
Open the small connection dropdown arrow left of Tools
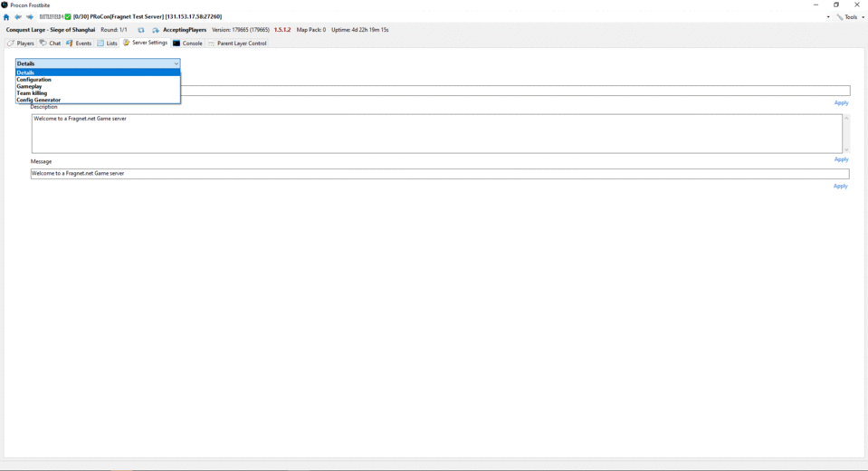tap(828, 17)
